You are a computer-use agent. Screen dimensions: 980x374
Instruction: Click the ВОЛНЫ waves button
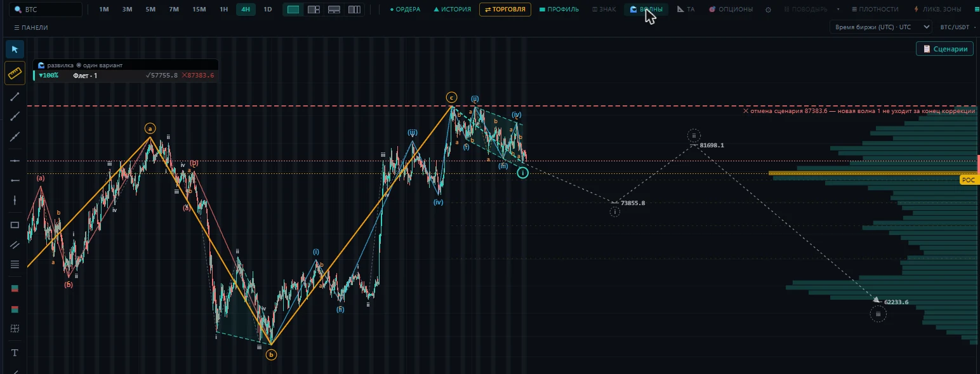click(646, 10)
